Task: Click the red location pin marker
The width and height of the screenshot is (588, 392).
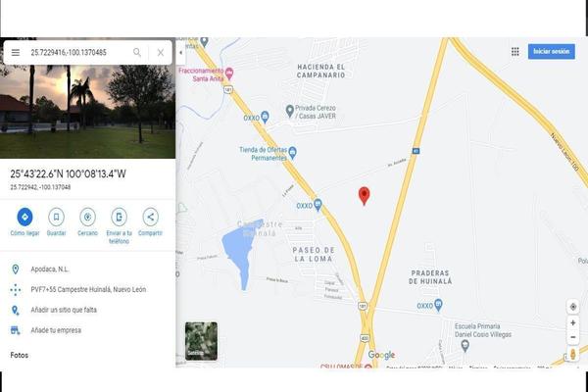Action: point(364,196)
